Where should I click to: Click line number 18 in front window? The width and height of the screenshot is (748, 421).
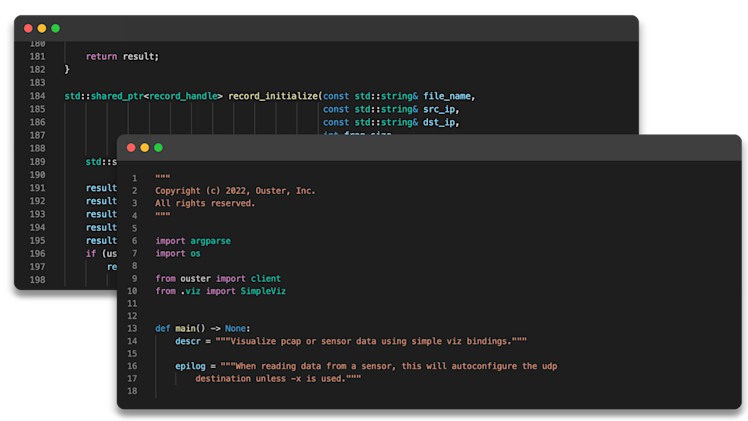pos(132,391)
